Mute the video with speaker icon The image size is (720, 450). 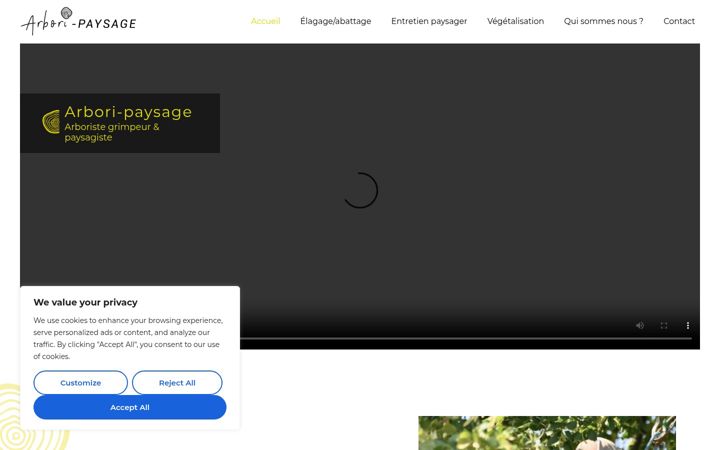pyautogui.click(x=640, y=326)
